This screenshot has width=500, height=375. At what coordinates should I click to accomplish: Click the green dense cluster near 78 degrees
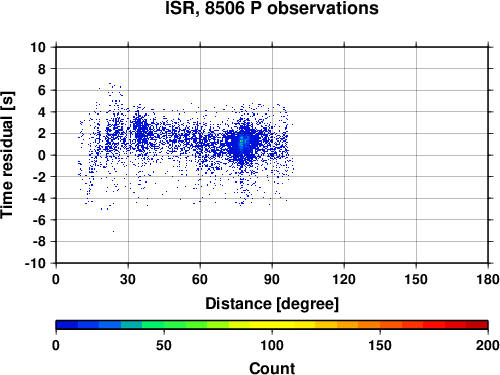243,143
